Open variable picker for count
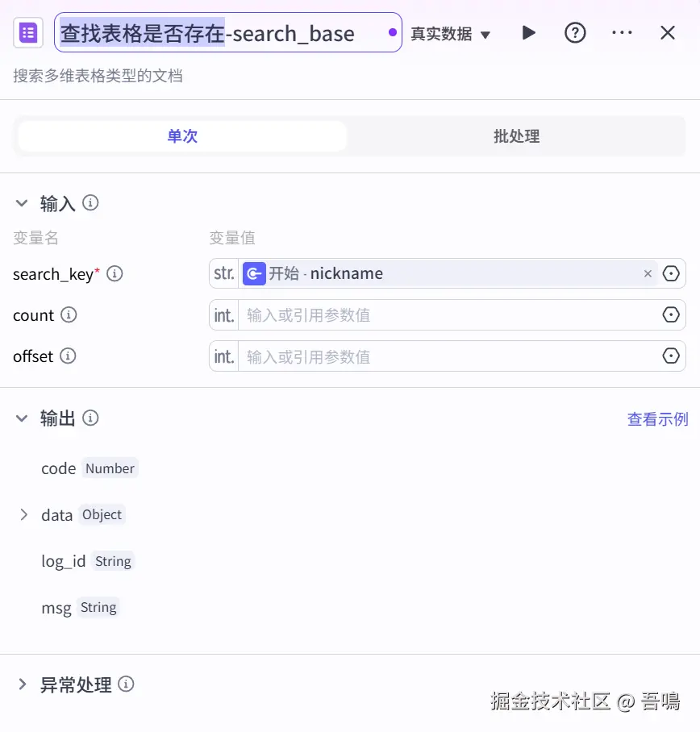Viewport: 700px width, 732px height. 671,314
